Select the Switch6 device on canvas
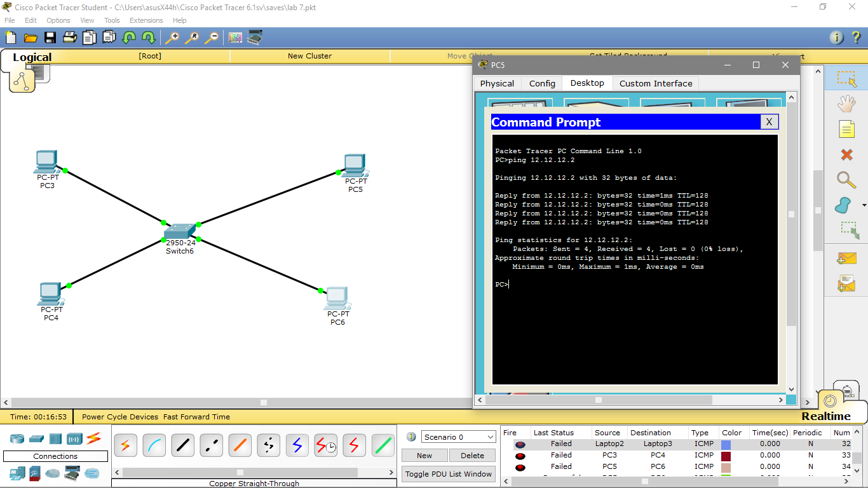The image size is (868, 488). coord(181,232)
